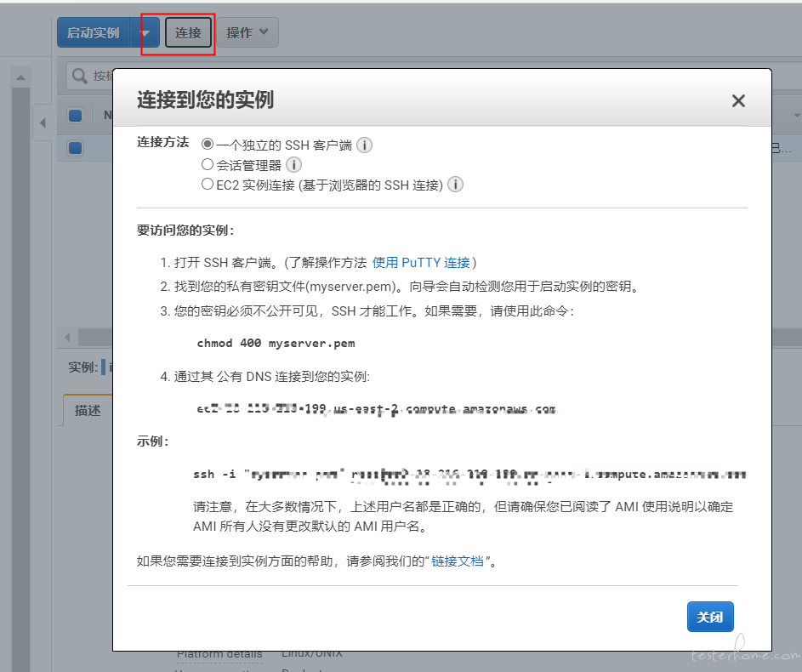Open the dropdown arrow beside 启动实例
The height and width of the screenshot is (672, 802).
[x=145, y=32]
